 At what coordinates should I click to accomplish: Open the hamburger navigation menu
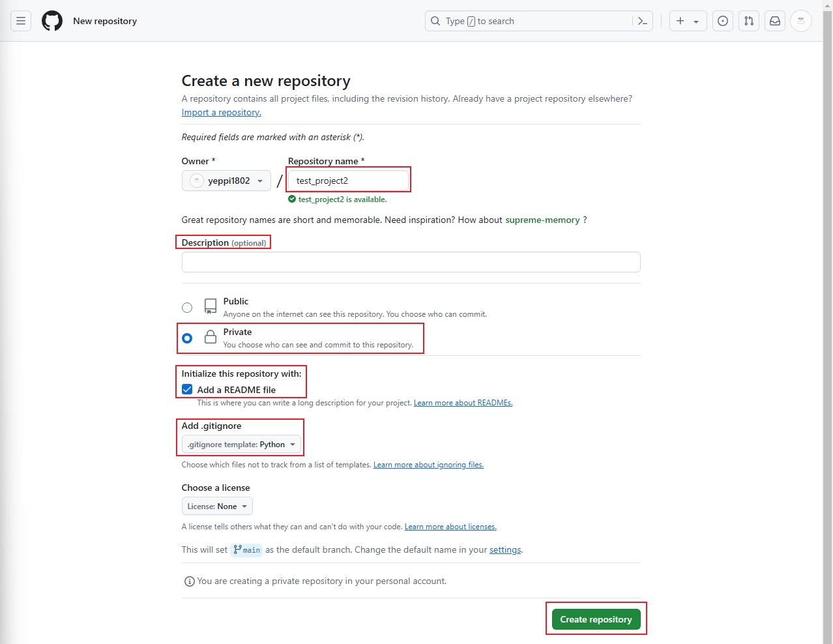[21, 21]
